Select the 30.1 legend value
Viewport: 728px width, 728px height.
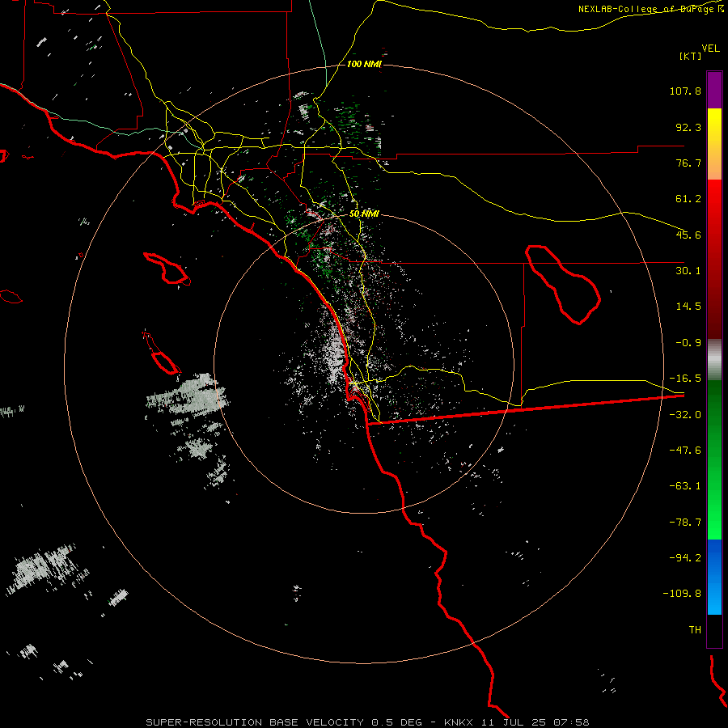(688, 271)
